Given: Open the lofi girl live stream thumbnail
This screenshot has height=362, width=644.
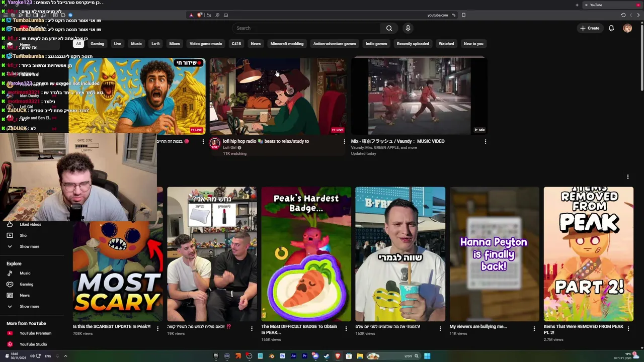Looking at the screenshot, I should (x=278, y=96).
